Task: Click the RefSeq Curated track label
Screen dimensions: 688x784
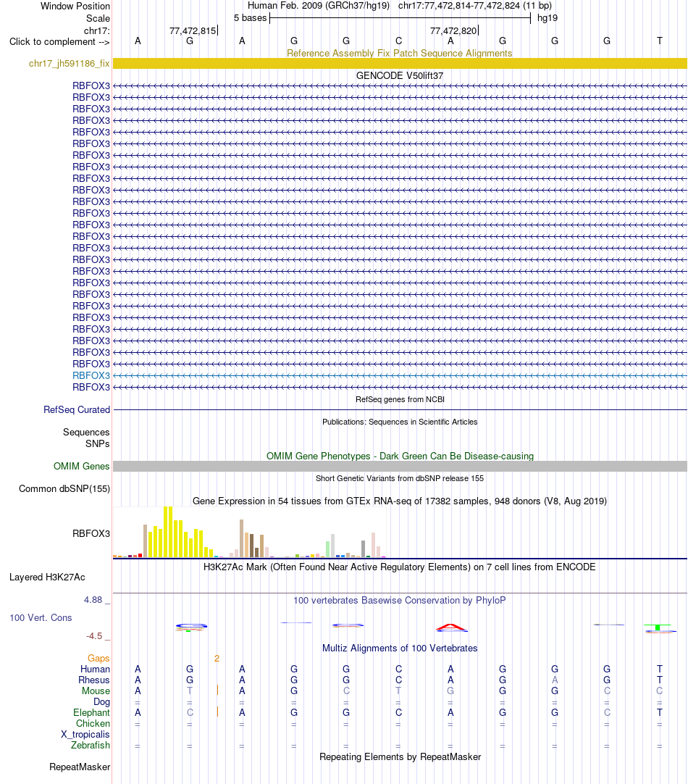Action: point(77,409)
